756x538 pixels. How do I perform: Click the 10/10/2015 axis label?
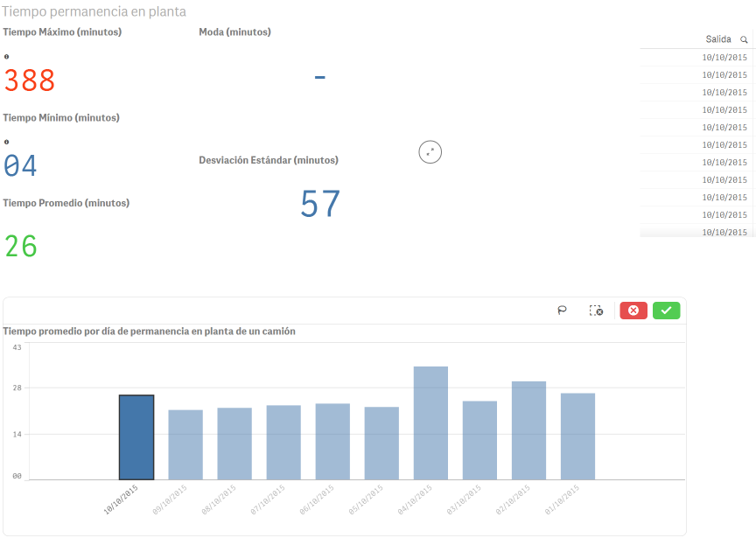pos(121,500)
